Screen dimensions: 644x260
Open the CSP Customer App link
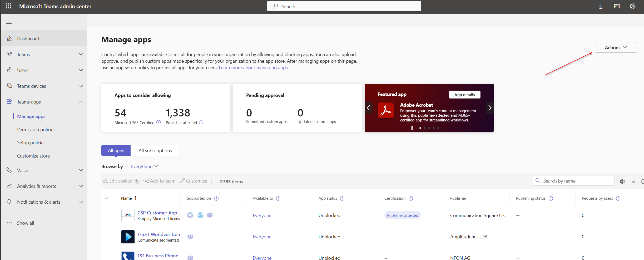point(157,213)
